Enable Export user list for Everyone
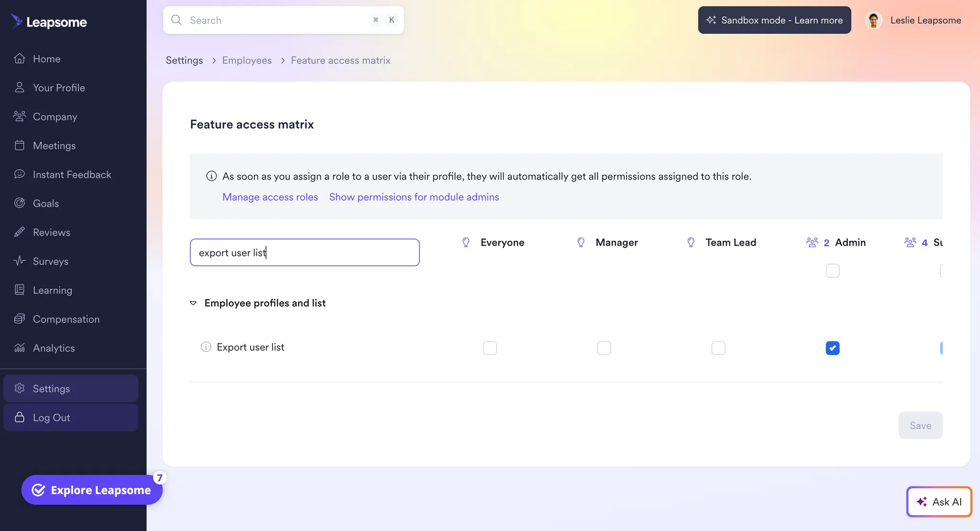Screen dimensions: 980x531 tap(490, 348)
